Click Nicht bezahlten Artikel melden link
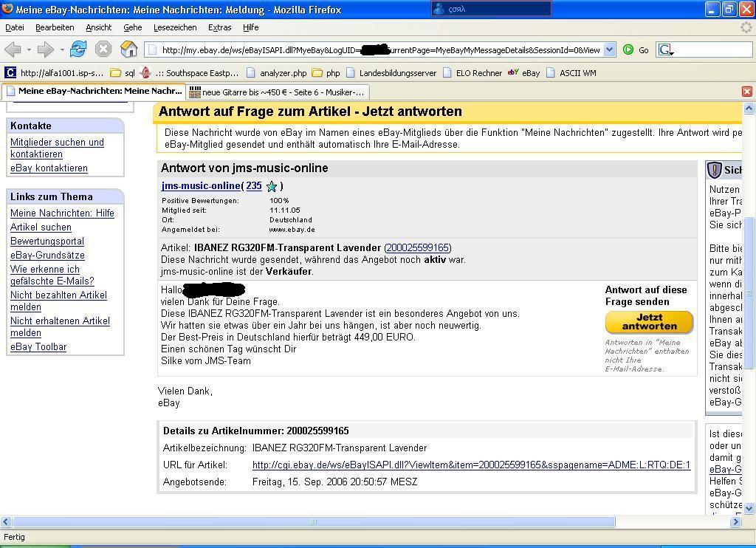Screen dimensions: 756x548 [x=58, y=301]
